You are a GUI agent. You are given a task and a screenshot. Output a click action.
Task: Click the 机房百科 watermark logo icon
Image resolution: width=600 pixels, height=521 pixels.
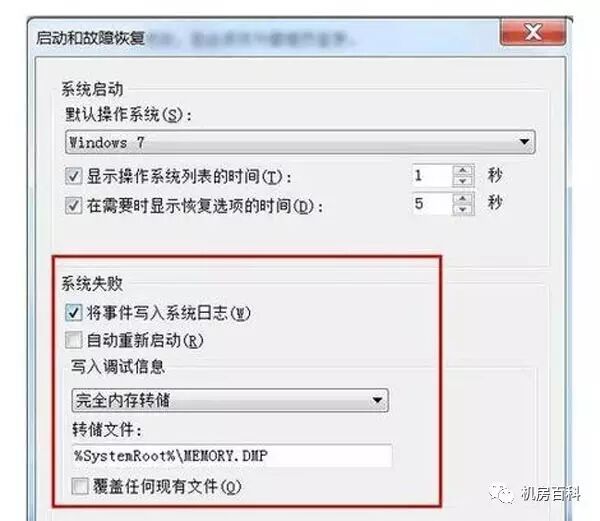tap(502, 494)
